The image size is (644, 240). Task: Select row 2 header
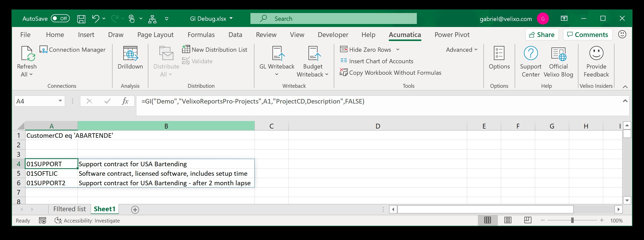click(19, 145)
